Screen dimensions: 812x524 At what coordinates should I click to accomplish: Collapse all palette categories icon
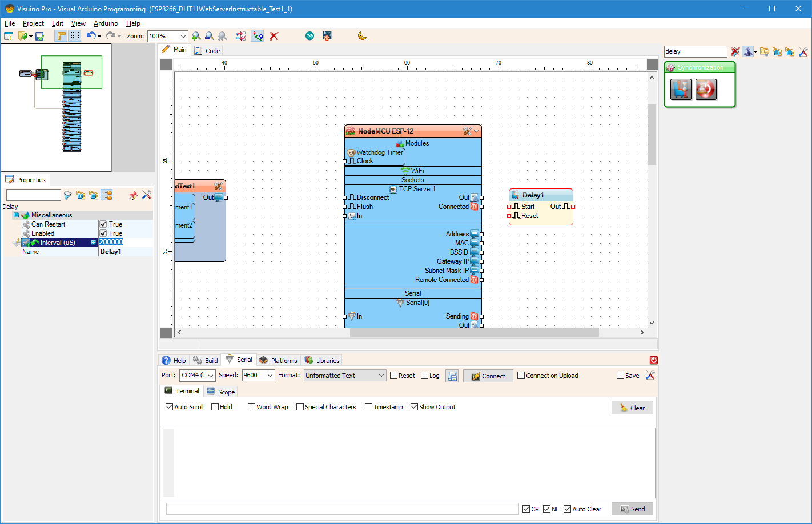pos(790,51)
